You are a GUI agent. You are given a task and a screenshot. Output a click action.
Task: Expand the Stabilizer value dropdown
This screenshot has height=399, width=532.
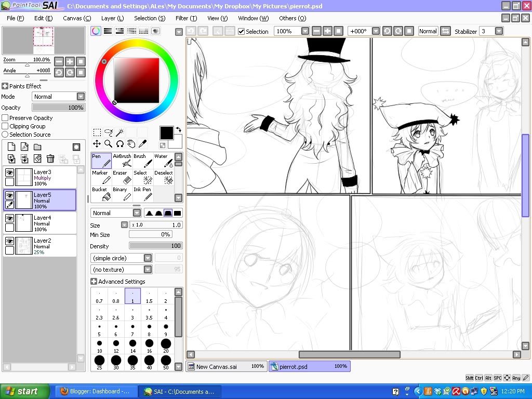pos(499,31)
